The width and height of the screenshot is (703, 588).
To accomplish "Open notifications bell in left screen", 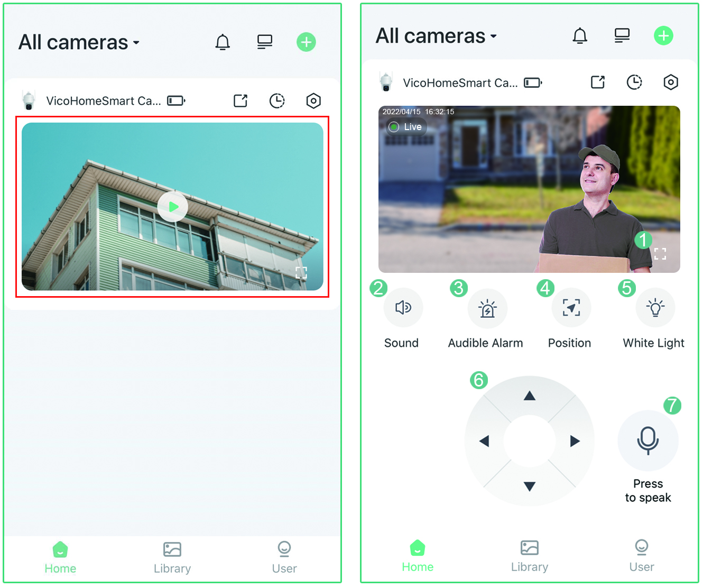I will pos(223,42).
